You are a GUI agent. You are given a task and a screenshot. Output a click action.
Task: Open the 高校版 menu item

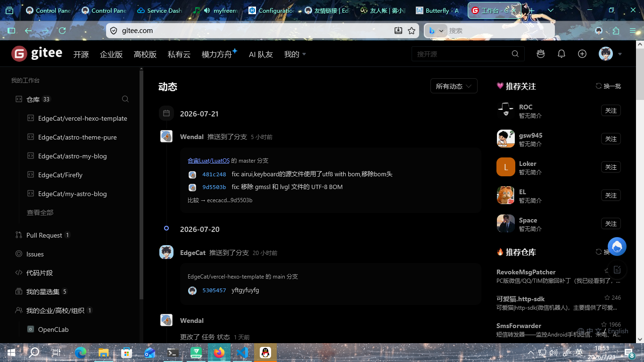(145, 54)
